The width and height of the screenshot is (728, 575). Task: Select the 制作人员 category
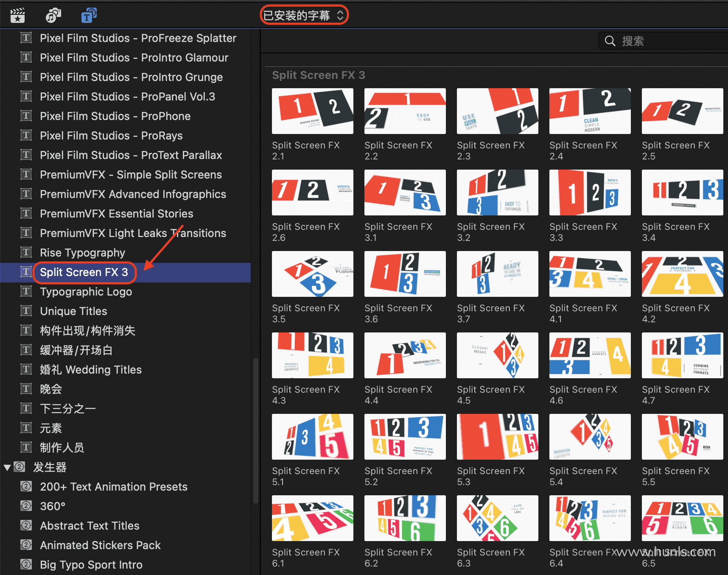pyautogui.click(x=62, y=448)
